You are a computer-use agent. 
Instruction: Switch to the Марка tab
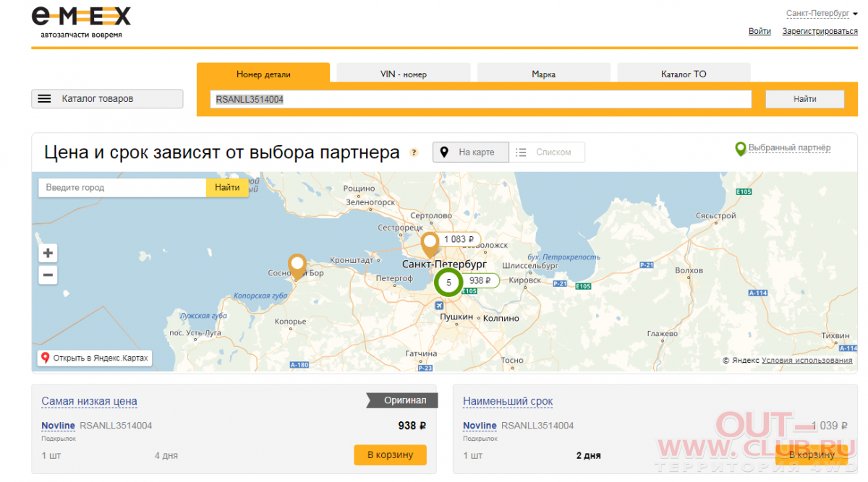[543, 74]
